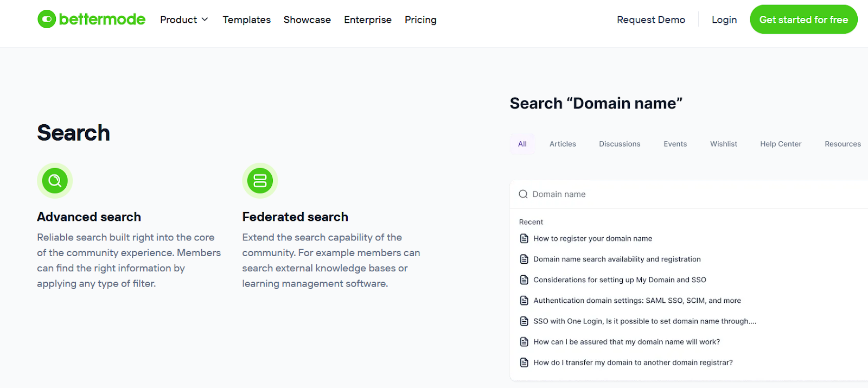Click document icon beside "Authentication domain settings"
Image resolution: width=868 pixels, height=388 pixels.
point(524,301)
